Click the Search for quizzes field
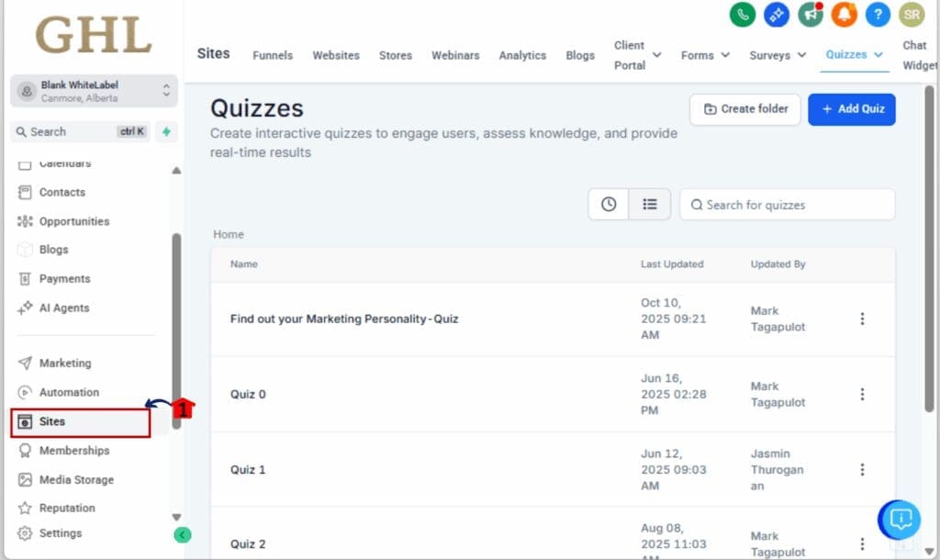The height and width of the screenshot is (560, 940). [788, 205]
